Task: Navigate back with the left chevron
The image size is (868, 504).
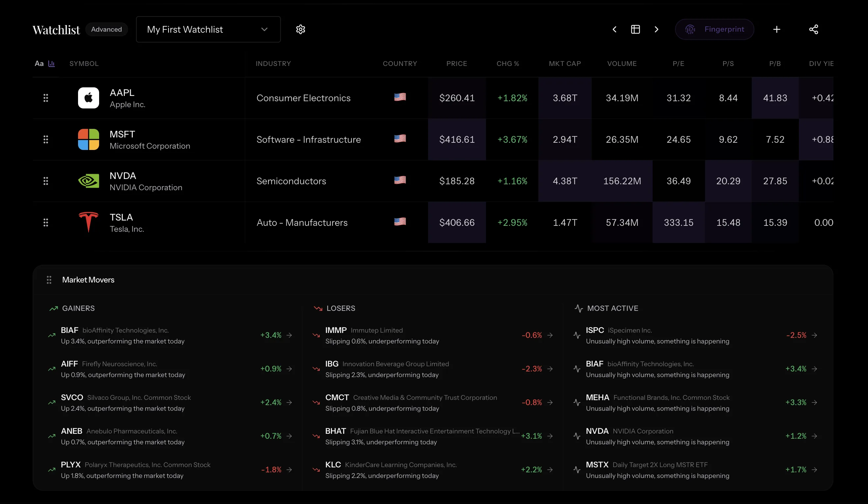Action: click(614, 29)
